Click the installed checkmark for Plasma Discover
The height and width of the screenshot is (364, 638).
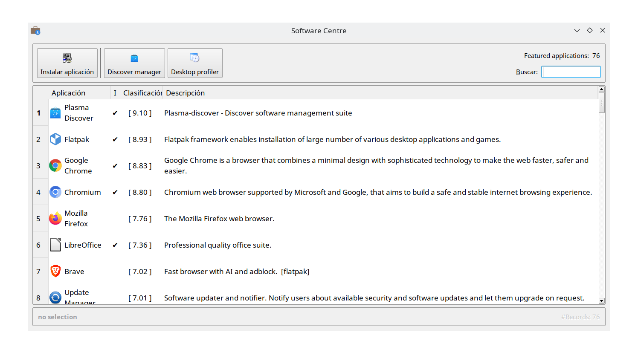tap(115, 113)
